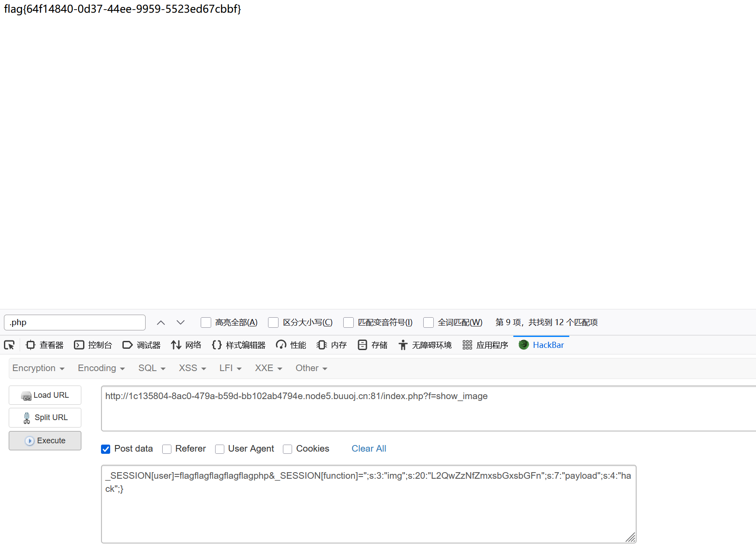Image resolution: width=756 pixels, height=547 pixels.
Task: Toggle Match Case (区分大小写) checkbox
Action: click(273, 323)
